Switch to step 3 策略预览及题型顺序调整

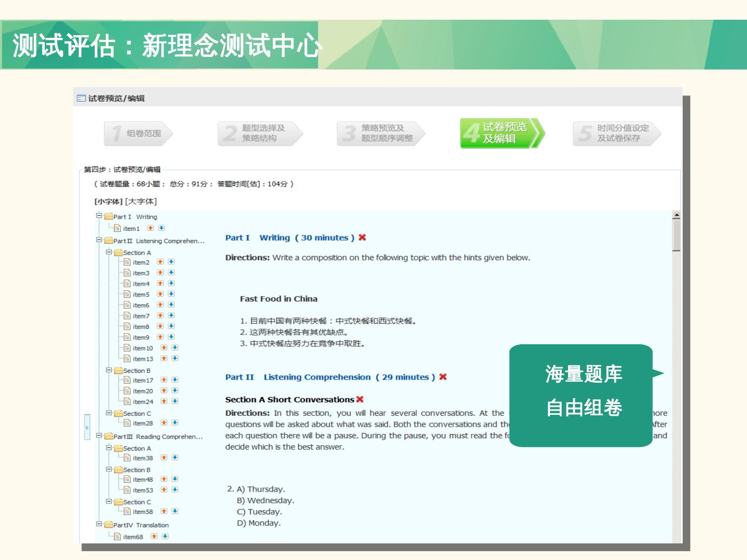coord(381,133)
